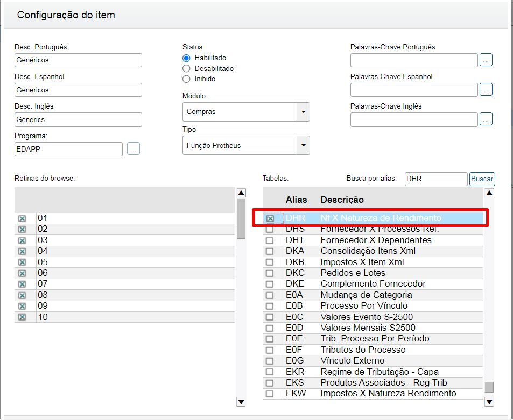Open Palavras-Chave Espanhol ellipsis lookup
The height and width of the screenshot is (420, 513).
pos(486,90)
